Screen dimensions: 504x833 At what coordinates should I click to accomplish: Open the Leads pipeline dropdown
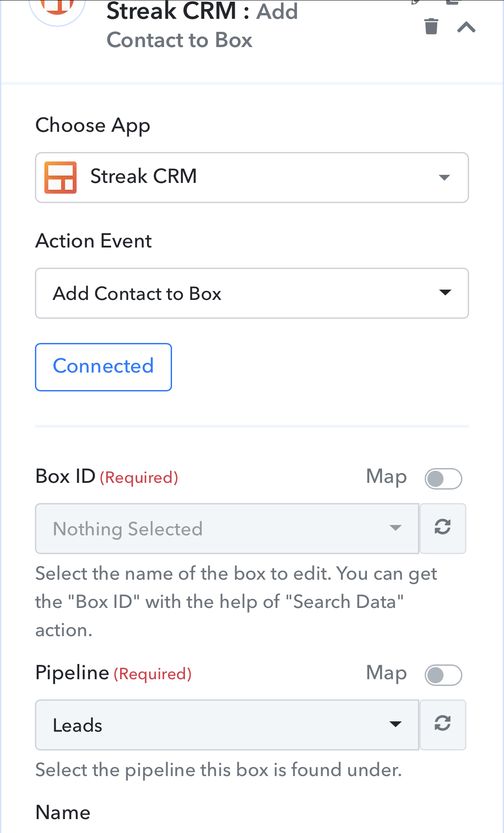tap(227, 725)
